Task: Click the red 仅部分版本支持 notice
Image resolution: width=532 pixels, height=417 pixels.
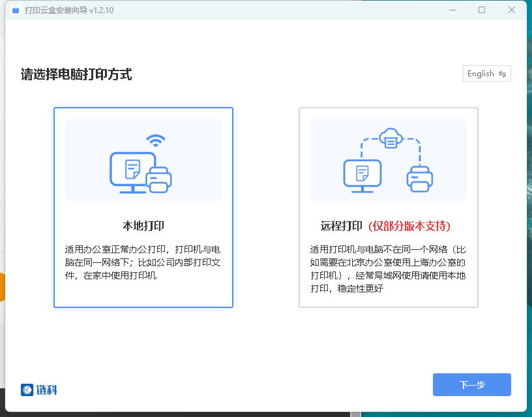Action: point(409,226)
